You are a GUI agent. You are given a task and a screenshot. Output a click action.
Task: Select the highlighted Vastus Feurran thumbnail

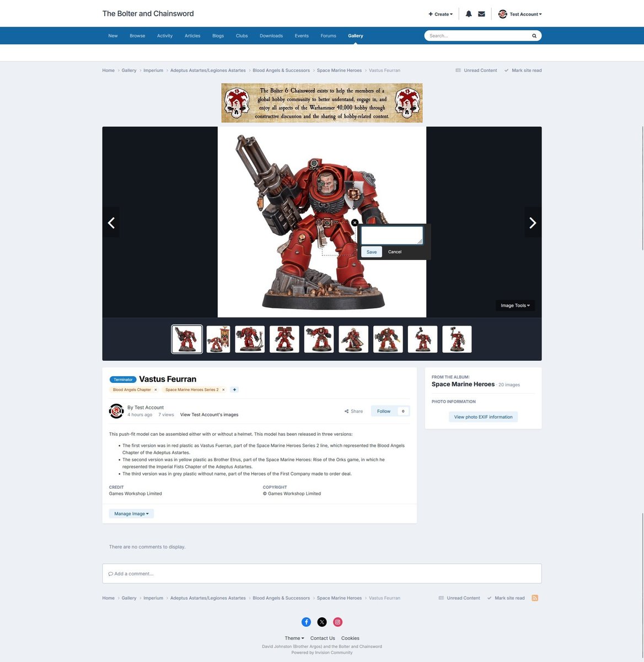pos(187,339)
